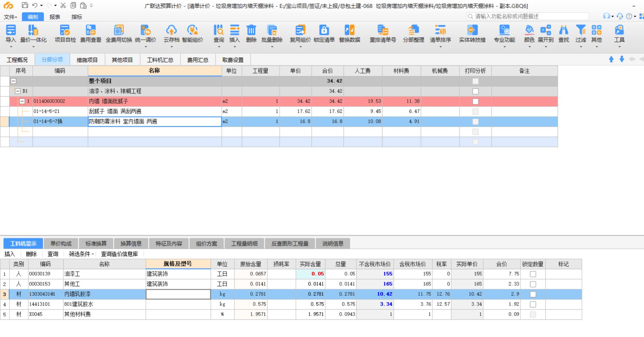Expand dropdown arrow under 查询
Image resolution: width=644 pixels, height=337 pixels.
(x=219, y=47)
